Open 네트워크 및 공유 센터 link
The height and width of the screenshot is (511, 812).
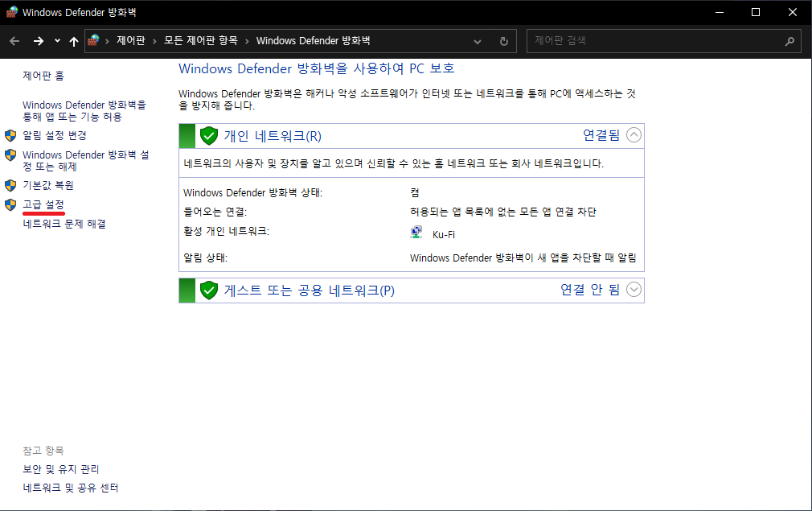71,488
